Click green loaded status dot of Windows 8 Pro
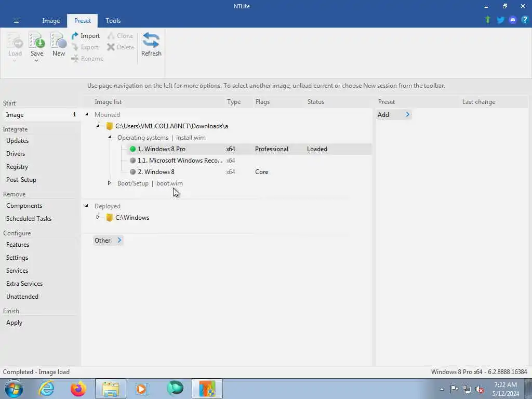532x399 pixels. click(132, 149)
